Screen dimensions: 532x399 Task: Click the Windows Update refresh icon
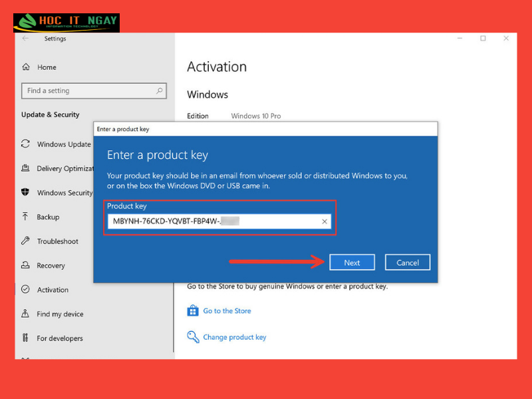pos(25,144)
